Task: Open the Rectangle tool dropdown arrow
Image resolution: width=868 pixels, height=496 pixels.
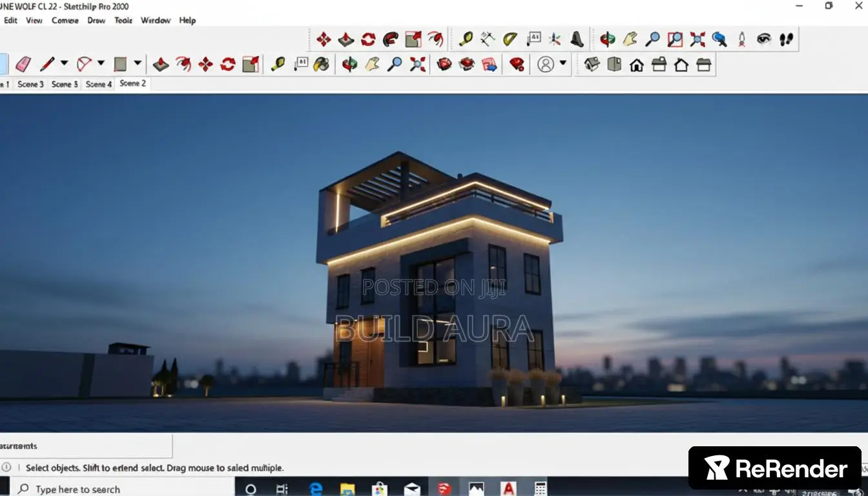Action: [138, 63]
